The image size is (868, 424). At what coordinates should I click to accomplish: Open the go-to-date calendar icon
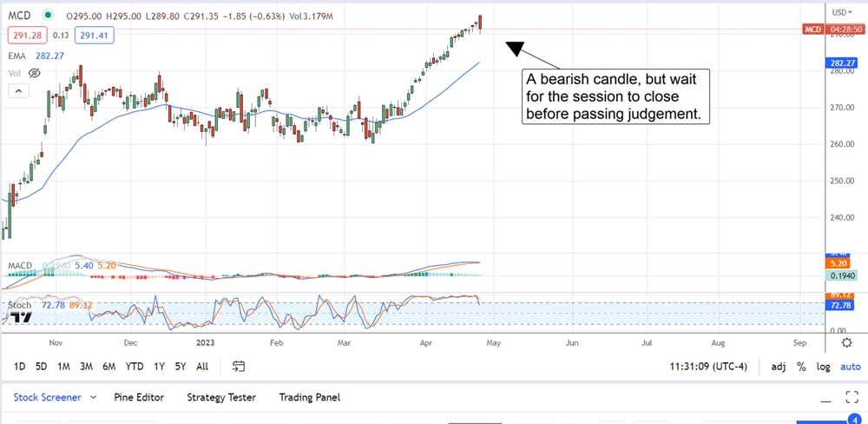coord(239,367)
